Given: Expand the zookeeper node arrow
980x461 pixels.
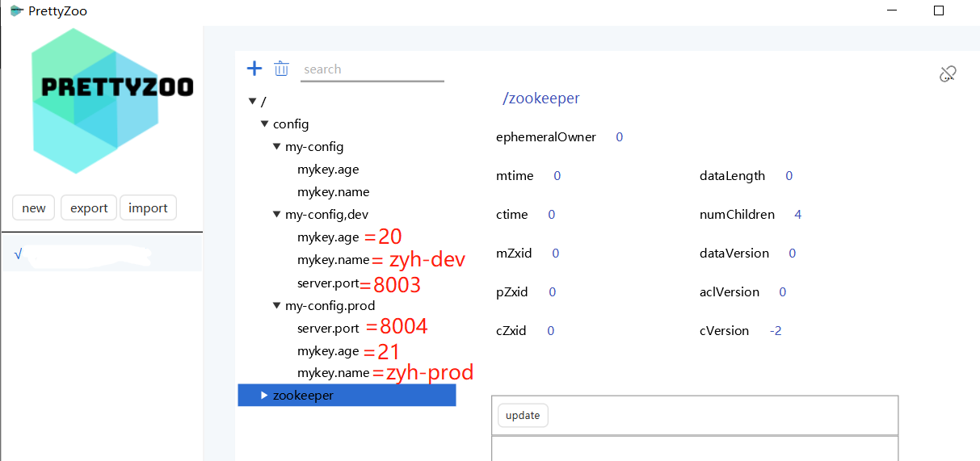Looking at the screenshot, I should pyautogui.click(x=264, y=396).
